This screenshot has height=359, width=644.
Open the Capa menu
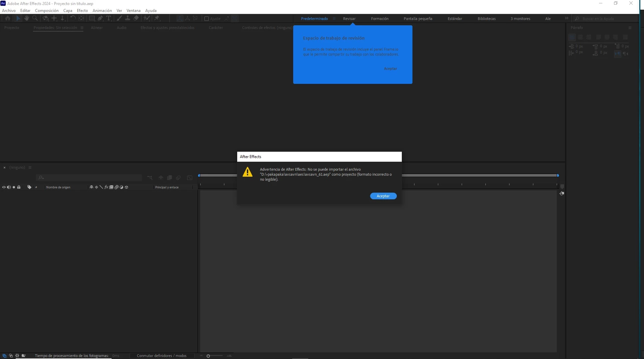pos(68,11)
